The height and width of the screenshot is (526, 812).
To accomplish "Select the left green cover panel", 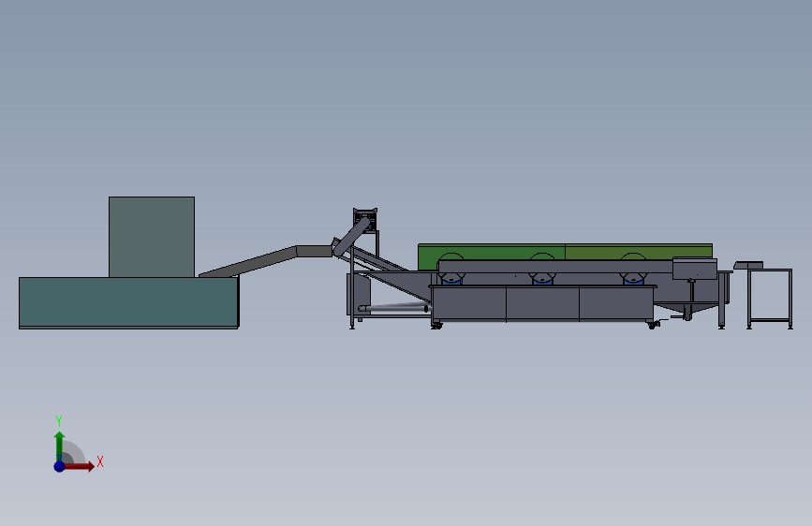I will (x=491, y=252).
